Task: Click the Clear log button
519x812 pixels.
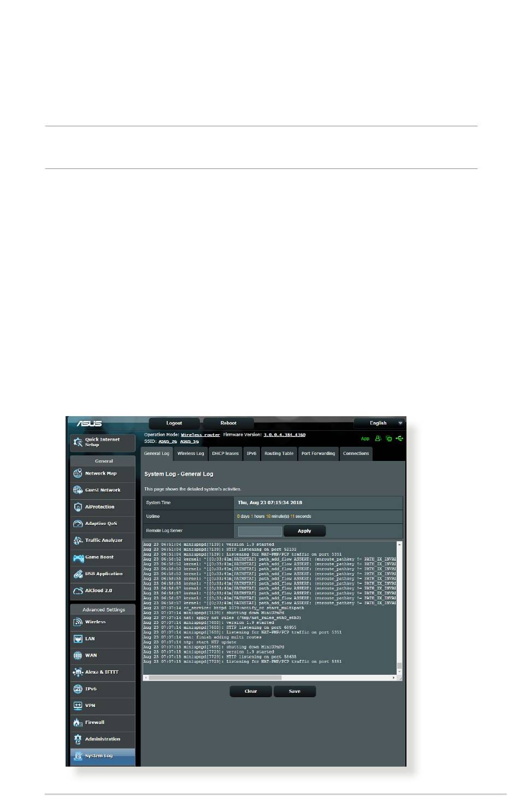Action: (251, 692)
